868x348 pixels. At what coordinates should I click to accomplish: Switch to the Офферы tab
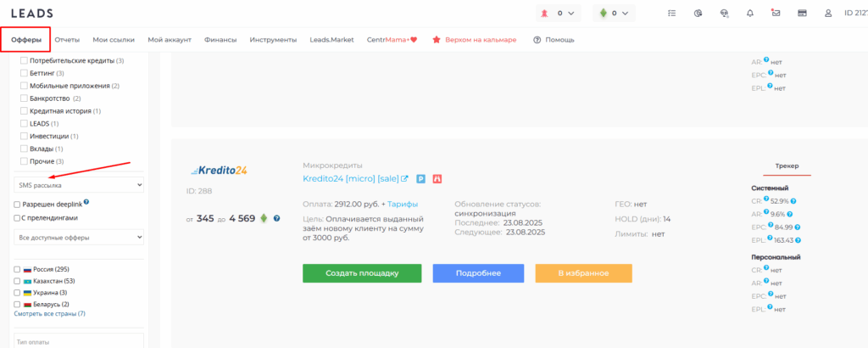pyautogui.click(x=26, y=40)
